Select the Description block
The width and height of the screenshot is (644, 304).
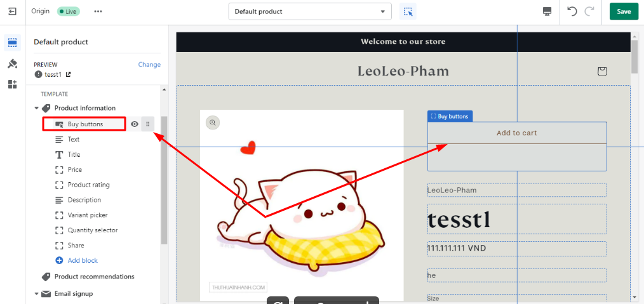(x=84, y=200)
